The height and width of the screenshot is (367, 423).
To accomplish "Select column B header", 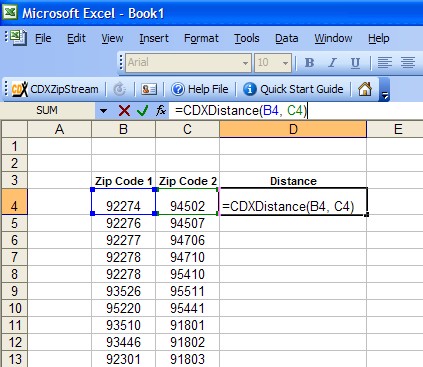I will 123,129.
